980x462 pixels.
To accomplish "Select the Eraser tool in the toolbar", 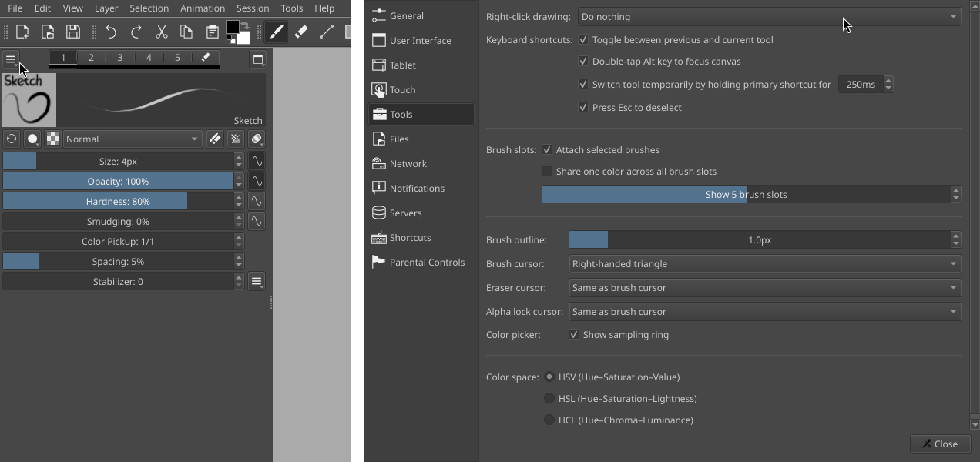I will (x=301, y=32).
